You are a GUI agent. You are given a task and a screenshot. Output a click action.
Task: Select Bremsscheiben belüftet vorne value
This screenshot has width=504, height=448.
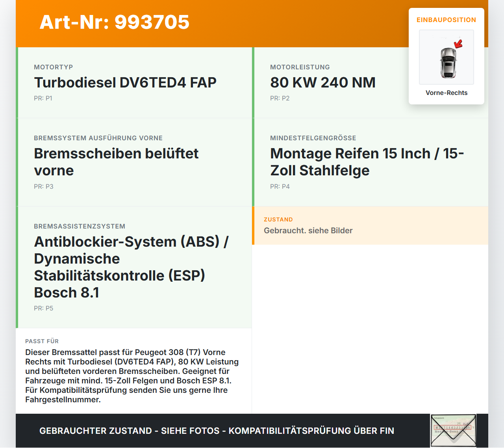point(116,162)
